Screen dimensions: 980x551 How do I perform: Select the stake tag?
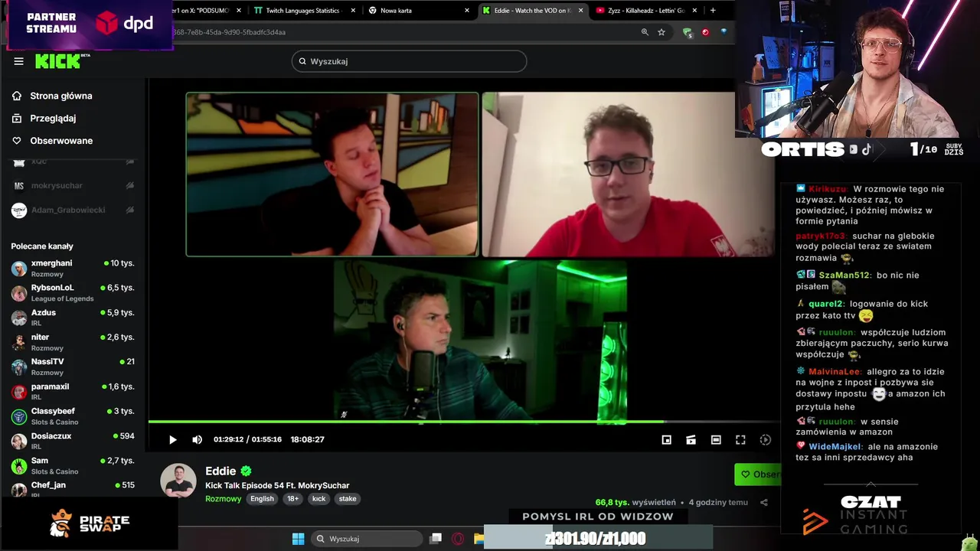point(348,498)
